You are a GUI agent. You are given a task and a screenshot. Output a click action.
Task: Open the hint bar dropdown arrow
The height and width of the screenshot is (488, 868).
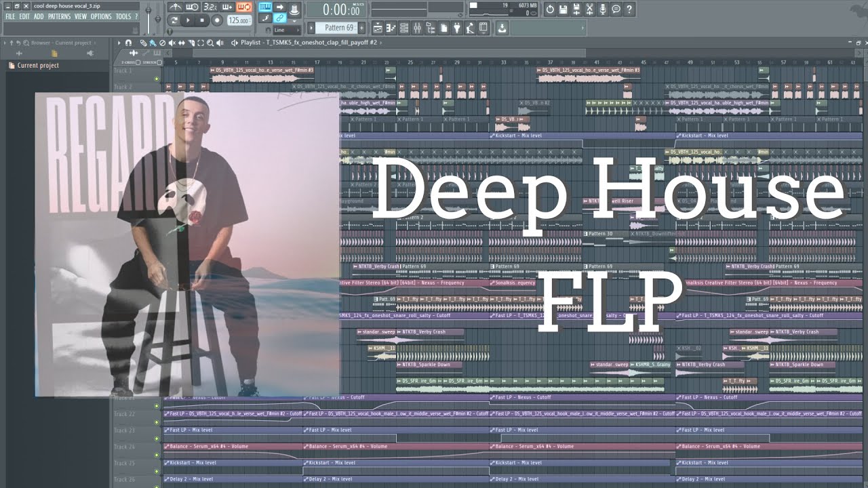pos(583,28)
